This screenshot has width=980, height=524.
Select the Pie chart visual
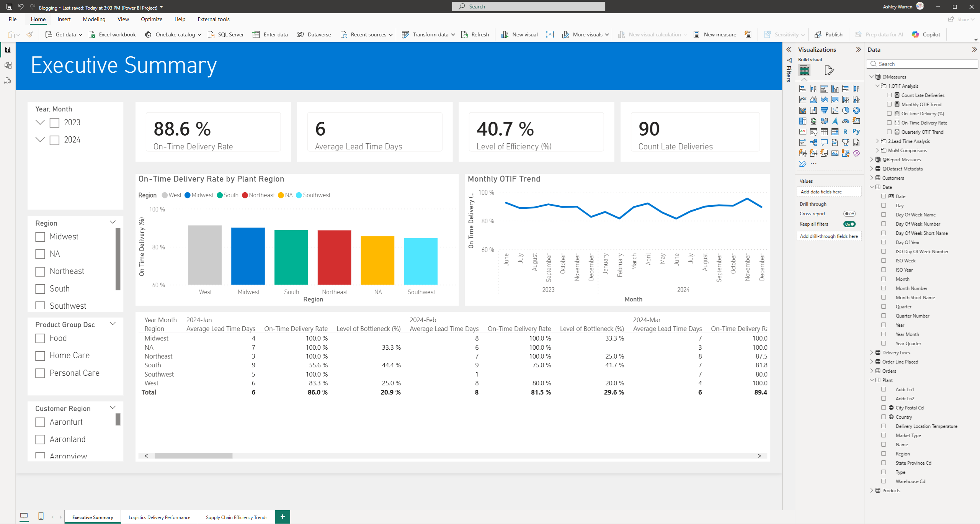point(846,110)
